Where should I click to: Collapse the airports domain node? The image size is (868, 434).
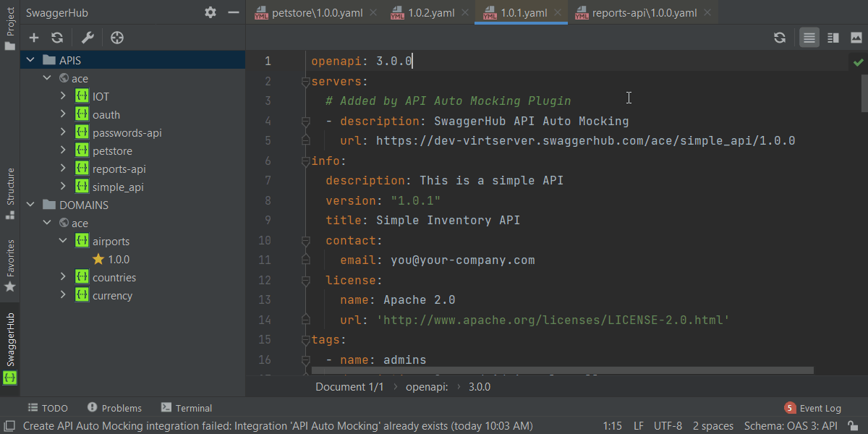[x=64, y=242]
